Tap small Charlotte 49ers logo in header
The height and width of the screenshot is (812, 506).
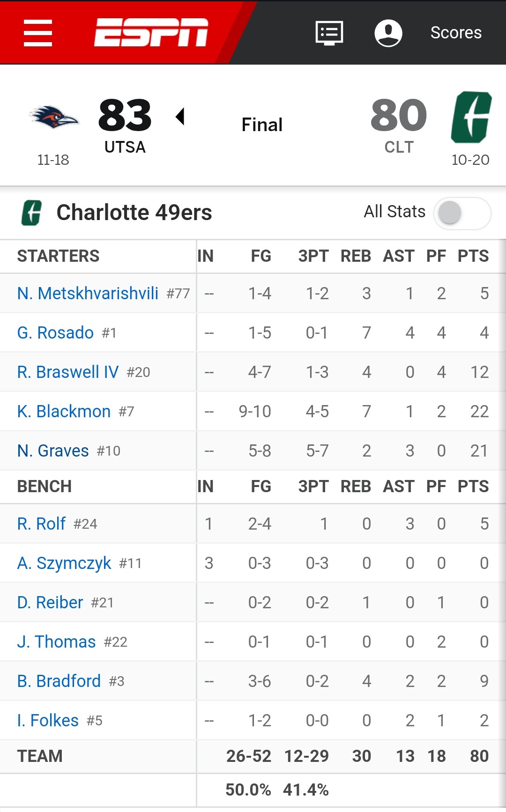[32, 213]
